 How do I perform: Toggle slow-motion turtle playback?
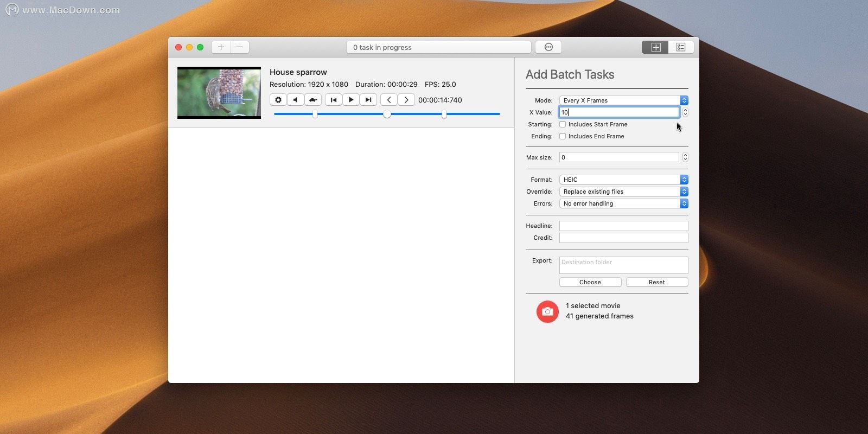313,100
